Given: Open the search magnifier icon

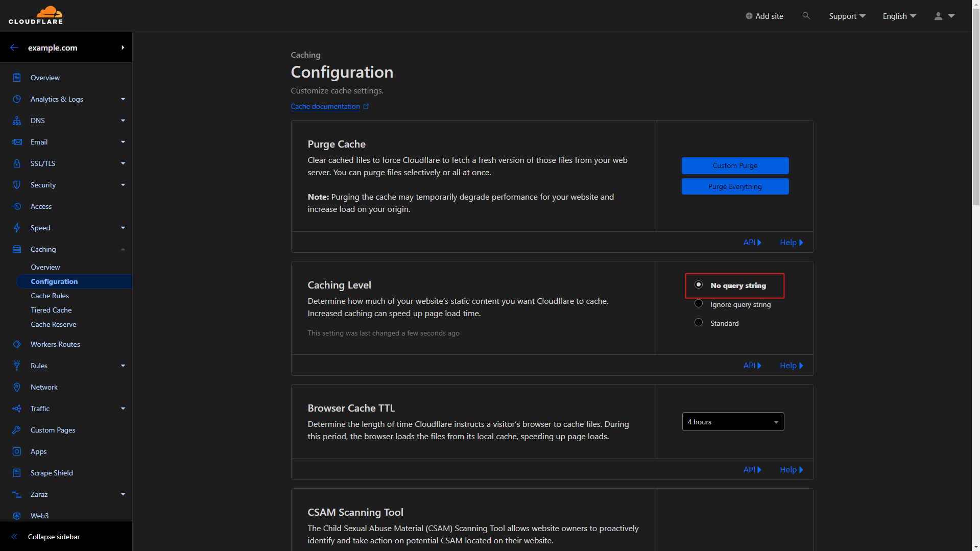Looking at the screenshot, I should 806,16.
